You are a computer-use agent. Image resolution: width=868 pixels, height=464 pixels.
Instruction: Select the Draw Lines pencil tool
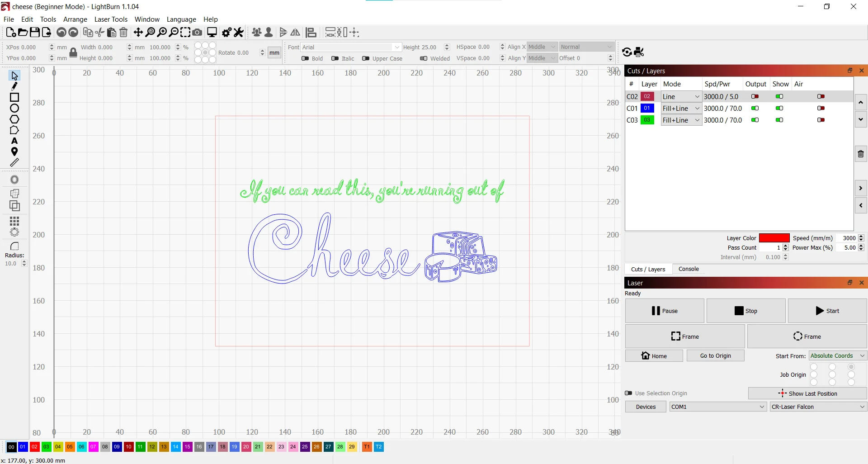(x=14, y=86)
